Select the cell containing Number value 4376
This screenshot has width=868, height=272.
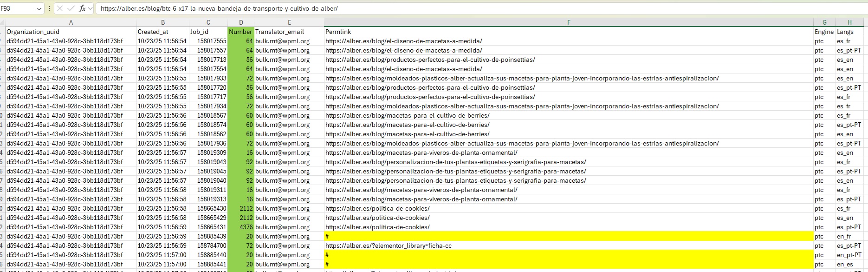coord(240,227)
